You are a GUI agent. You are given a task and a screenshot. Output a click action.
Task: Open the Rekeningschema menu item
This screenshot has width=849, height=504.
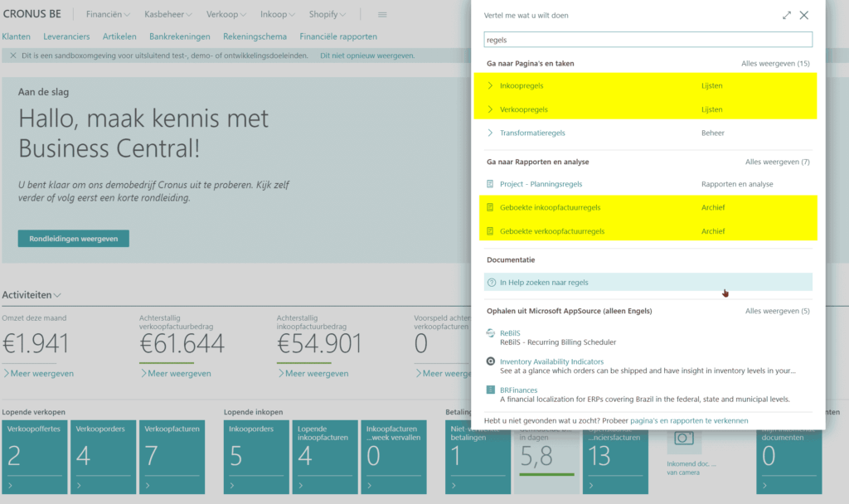(x=255, y=36)
